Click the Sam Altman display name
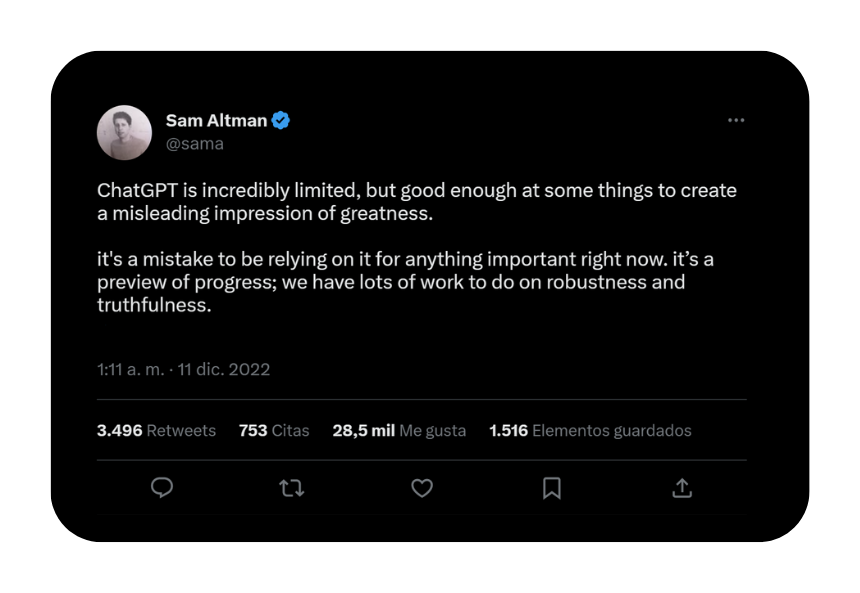This screenshot has width=860, height=593. (x=216, y=120)
